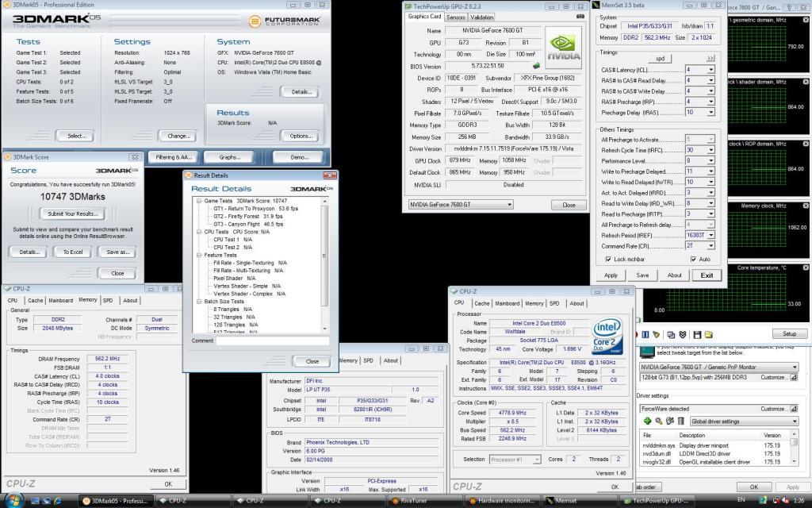The height and width of the screenshot is (508, 812).
Task: Click the green BIOS chip icon in GPU-Z
Action: (x=537, y=66)
